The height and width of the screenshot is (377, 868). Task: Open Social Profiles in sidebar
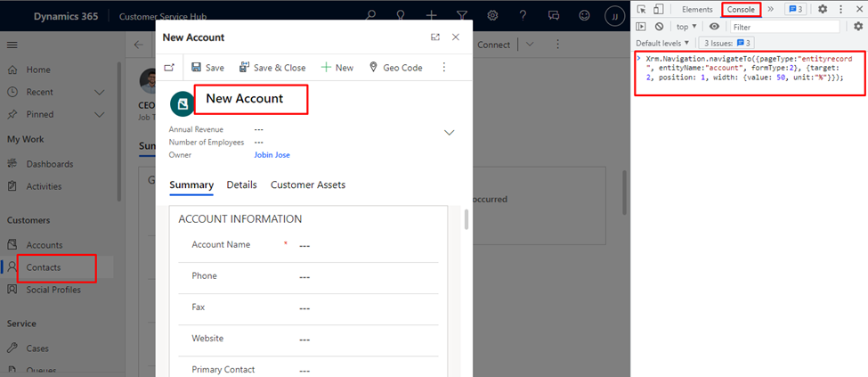tap(53, 290)
